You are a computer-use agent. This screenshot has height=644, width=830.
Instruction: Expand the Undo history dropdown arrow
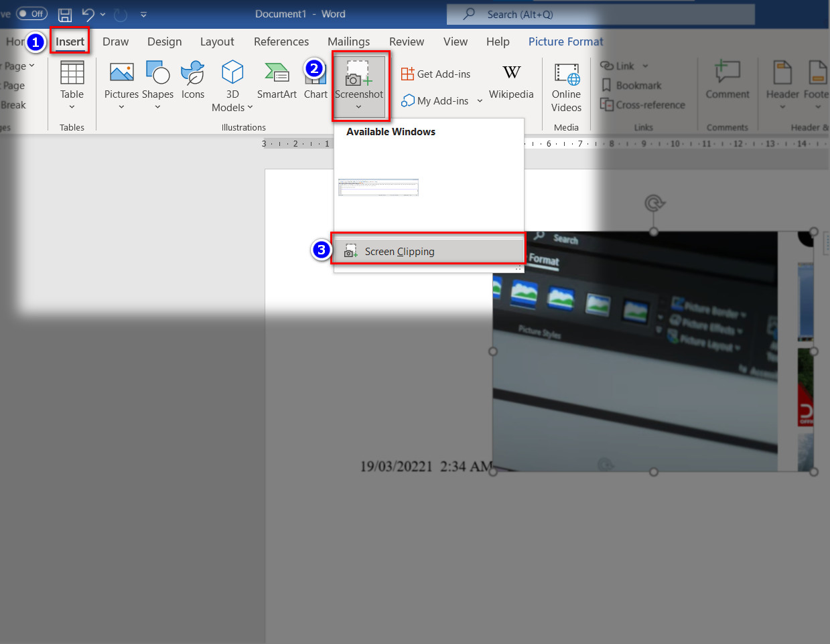(102, 14)
